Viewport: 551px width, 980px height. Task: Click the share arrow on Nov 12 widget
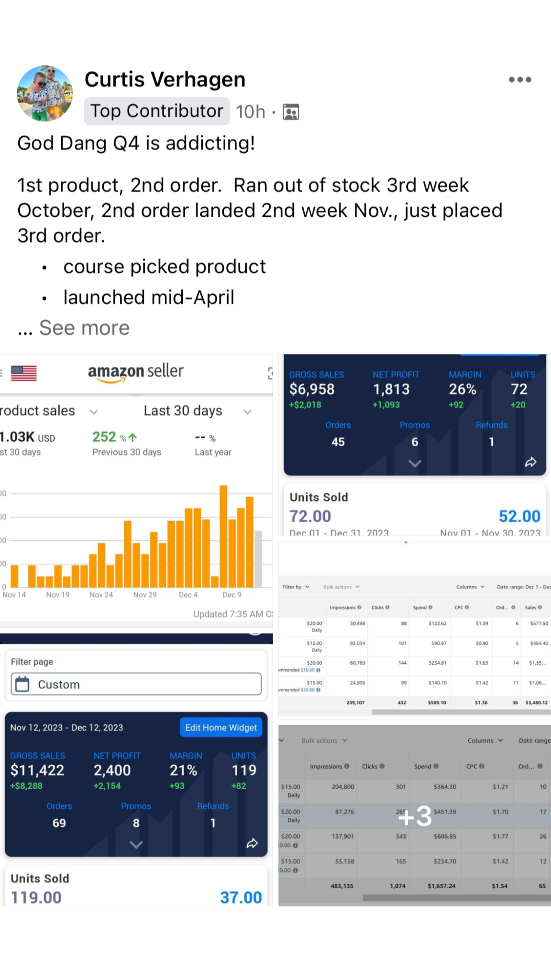252,844
